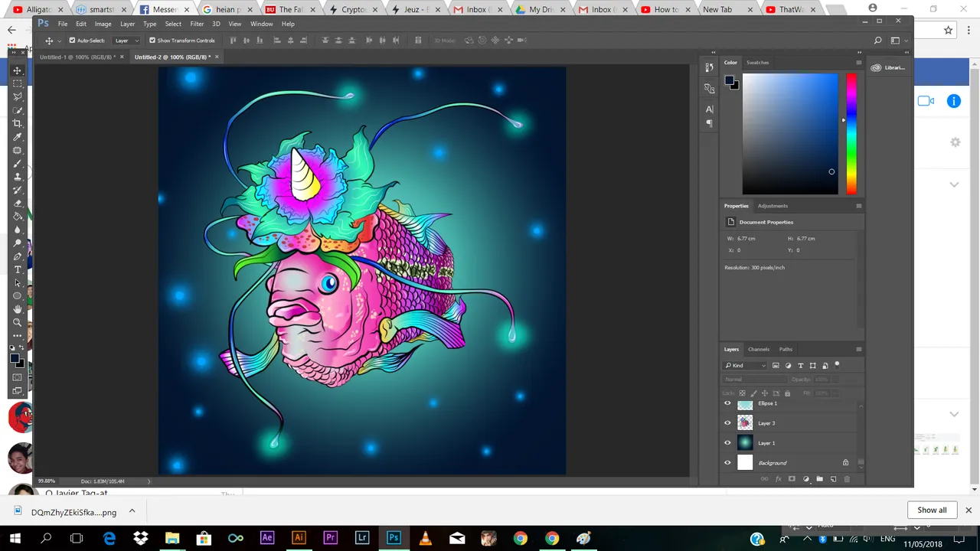The height and width of the screenshot is (551, 980).
Task: Switch to the Channels tab
Action: pyautogui.click(x=758, y=350)
